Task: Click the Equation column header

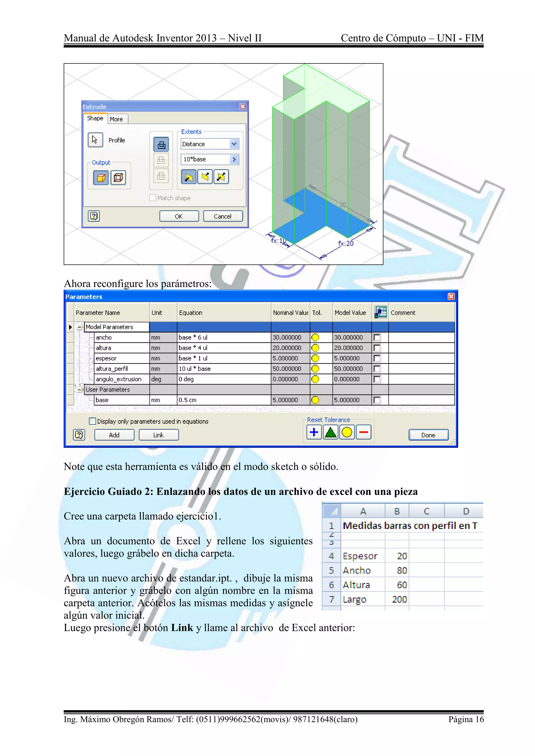Action: (x=224, y=312)
